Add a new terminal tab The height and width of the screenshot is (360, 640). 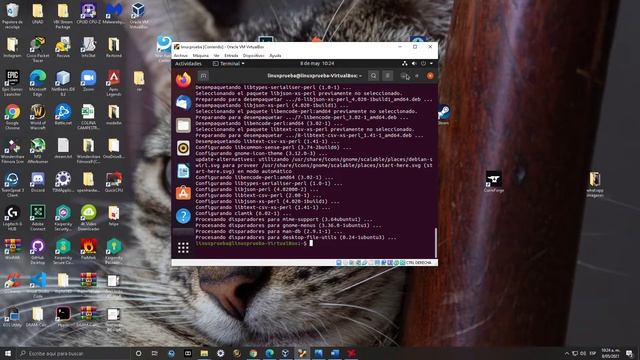coord(203,76)
